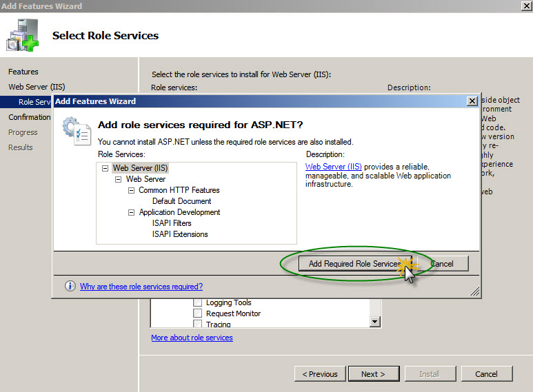Click 'Add role services required for ASP.NET?' heading

coord(200,125)
